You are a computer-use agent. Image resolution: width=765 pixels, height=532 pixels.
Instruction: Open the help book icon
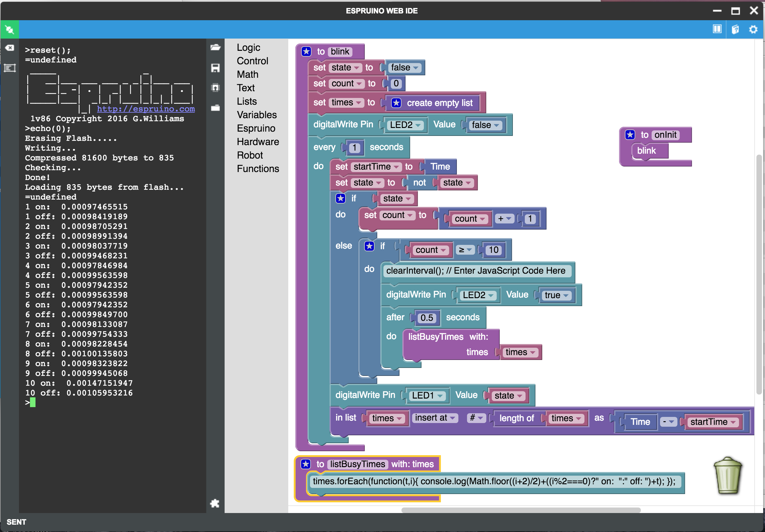(735, 29)
